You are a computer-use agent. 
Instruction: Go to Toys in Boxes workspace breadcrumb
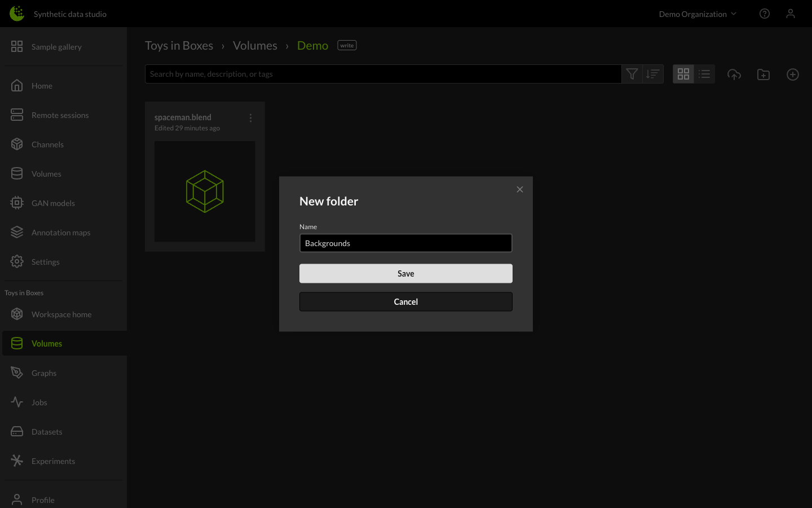tap(179, 45)
